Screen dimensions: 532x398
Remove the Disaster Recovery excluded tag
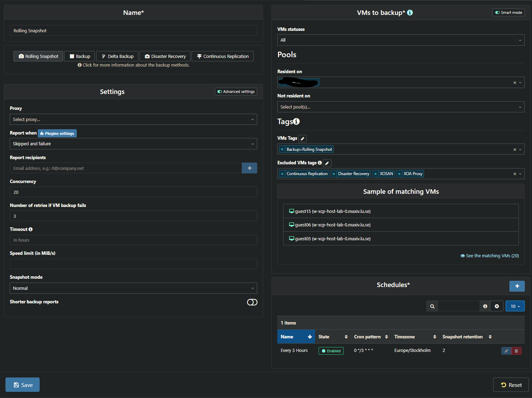point(334,174)
